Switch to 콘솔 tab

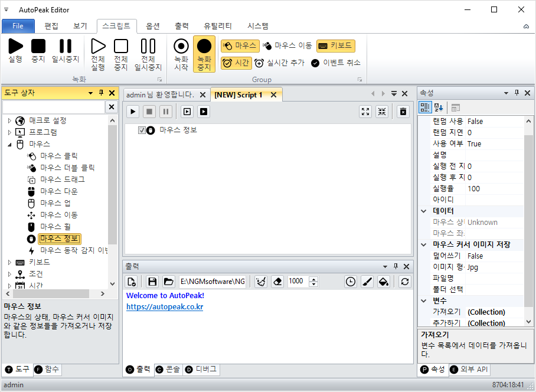(x=168, y=369)
